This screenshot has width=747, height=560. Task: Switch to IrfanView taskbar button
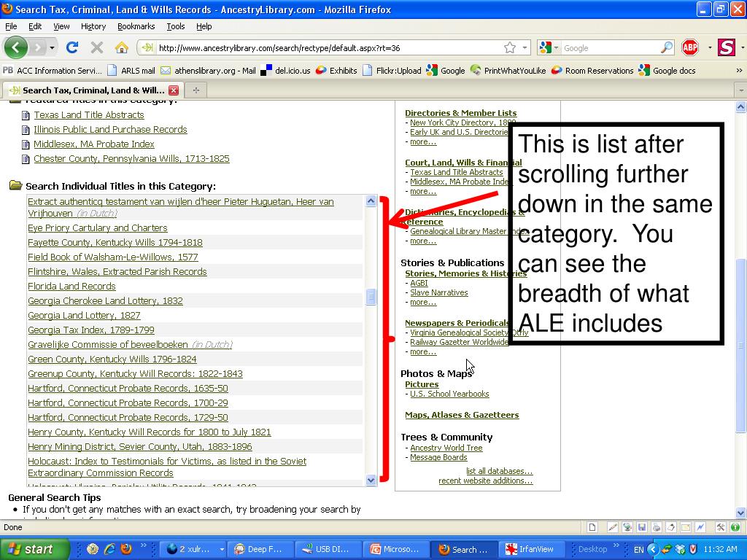pyautogui.click(x=532, y=549)
